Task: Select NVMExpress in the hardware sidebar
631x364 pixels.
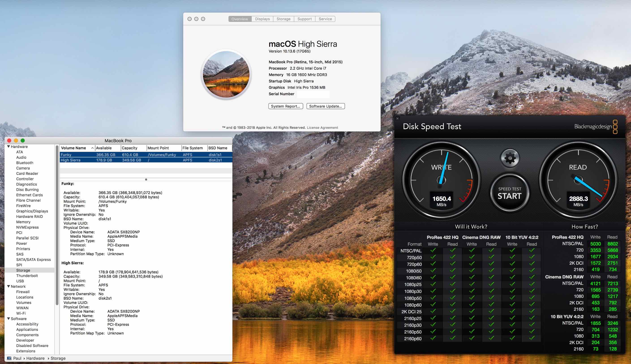Action: pyautogui.click(x=27, y=227)
